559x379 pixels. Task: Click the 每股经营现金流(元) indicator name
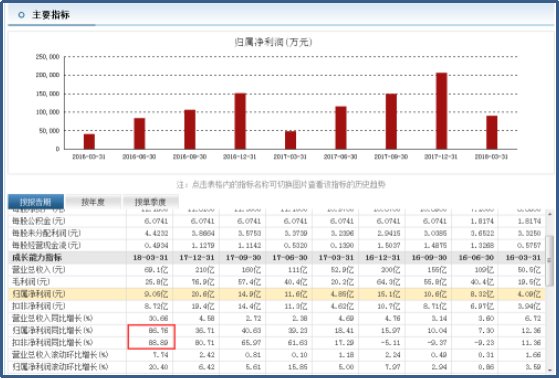click(x=47, y=245)
